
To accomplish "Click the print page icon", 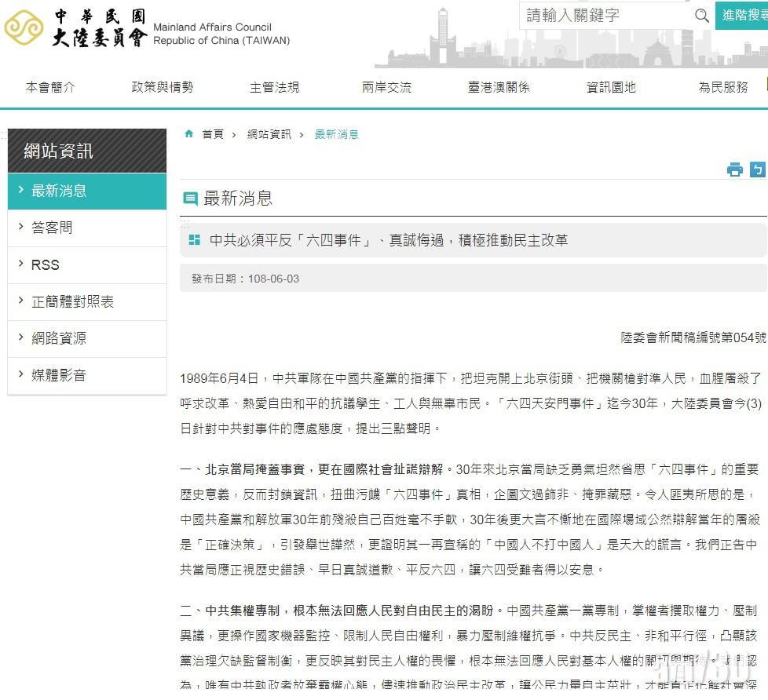I will [x=735, y=170].
